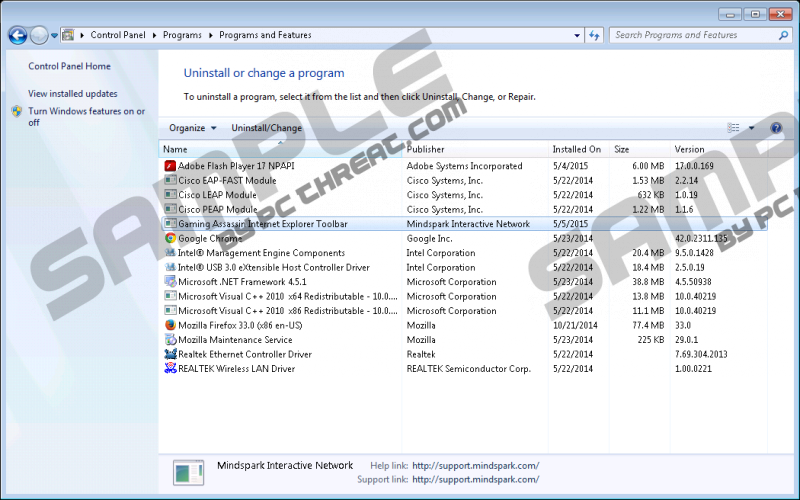800x500 pixels.
Task: Select Cisco EAP-FAST Module entry
Action: pyautogui.click(x=227, y=181)
